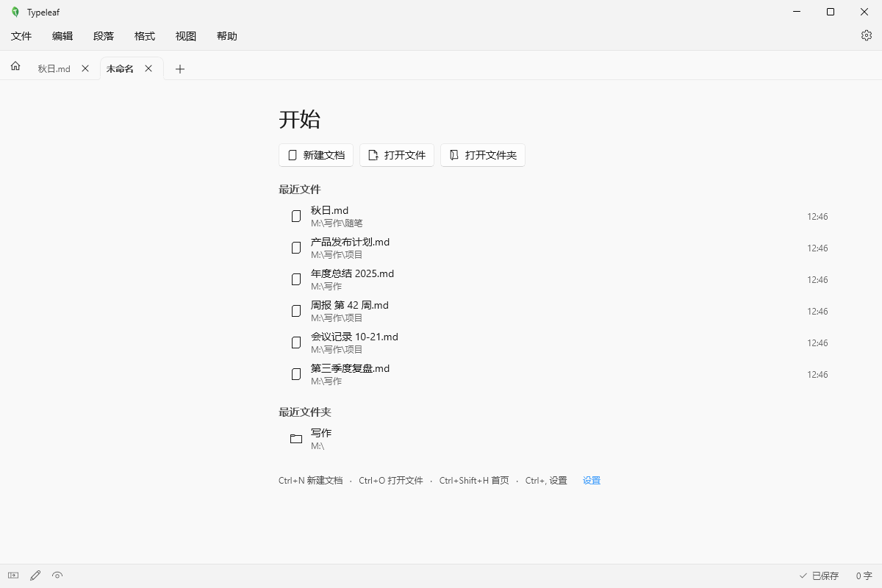Open recent file 秋日.md
Viewport: 882px width, 588px height.
pos(559,216)
